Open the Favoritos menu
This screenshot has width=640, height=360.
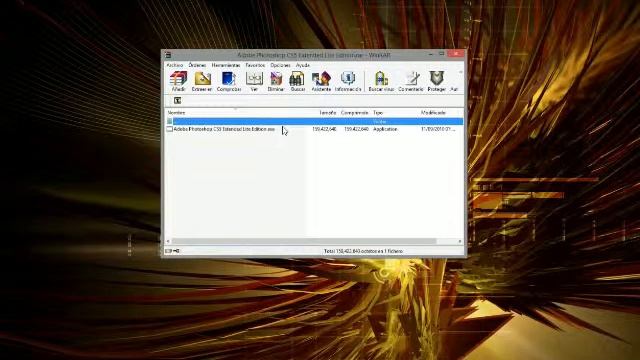255,65
